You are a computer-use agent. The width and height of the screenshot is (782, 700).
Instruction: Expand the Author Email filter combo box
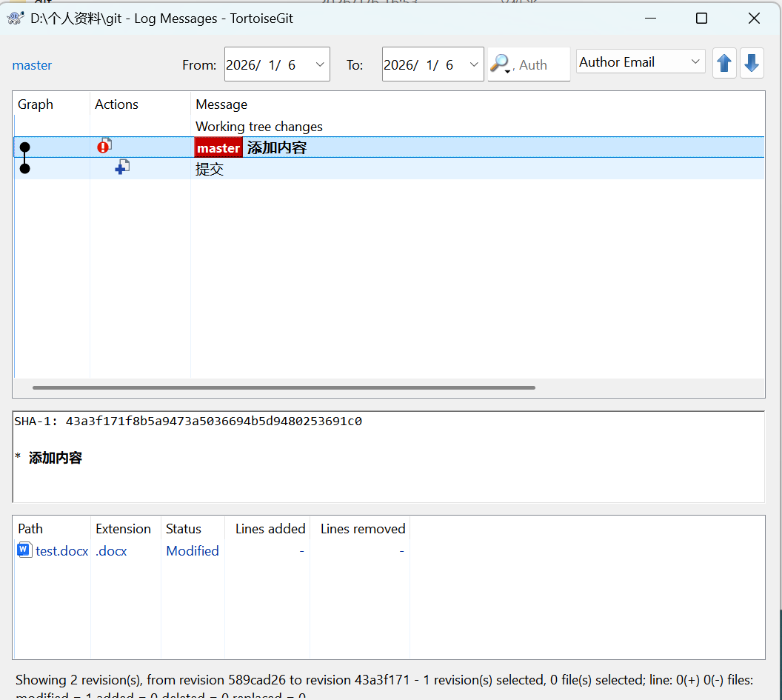pos(641,62)
